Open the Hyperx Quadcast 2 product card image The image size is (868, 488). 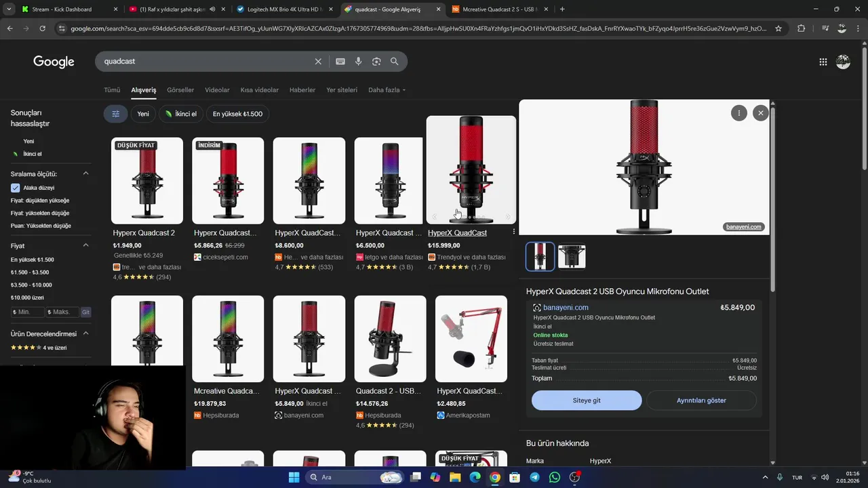pyautogui.click(x=147, y=181)
